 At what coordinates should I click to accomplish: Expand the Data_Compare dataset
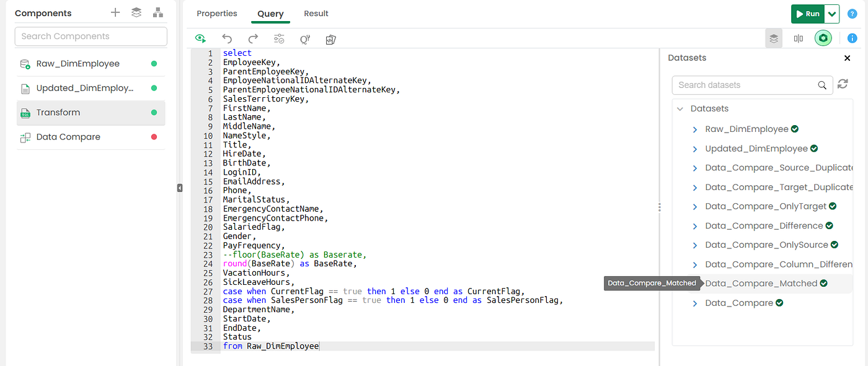[x=695, y=303]
